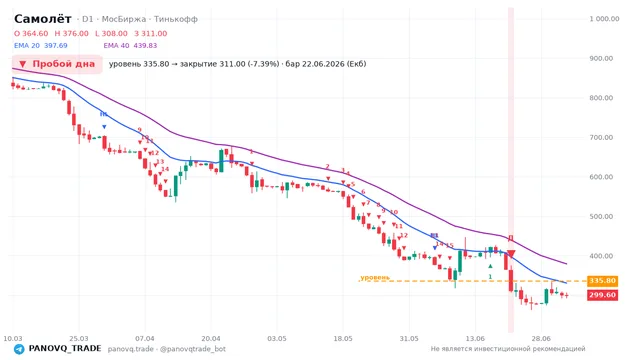This screenshot has height=360, width=640.
Task: Click the 900.00 price axis label
Action: [601, 58]
